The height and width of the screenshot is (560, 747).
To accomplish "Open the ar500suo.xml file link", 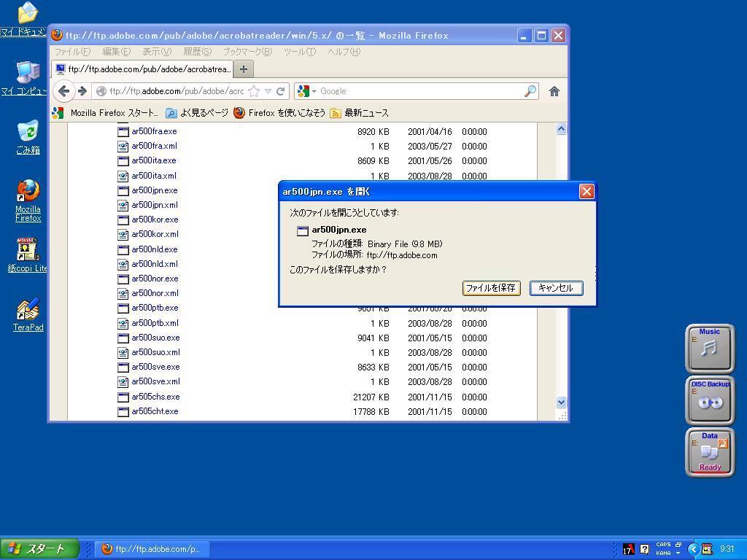I will click(156, 352).
